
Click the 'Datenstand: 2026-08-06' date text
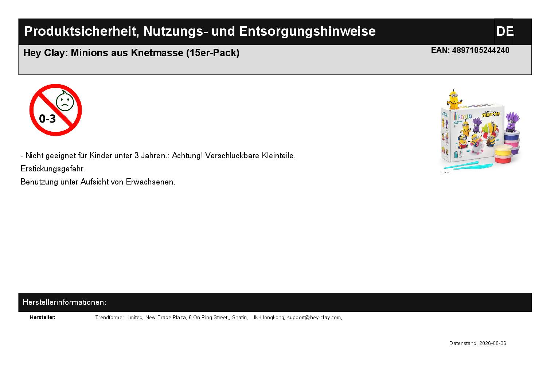pos(478,344)
